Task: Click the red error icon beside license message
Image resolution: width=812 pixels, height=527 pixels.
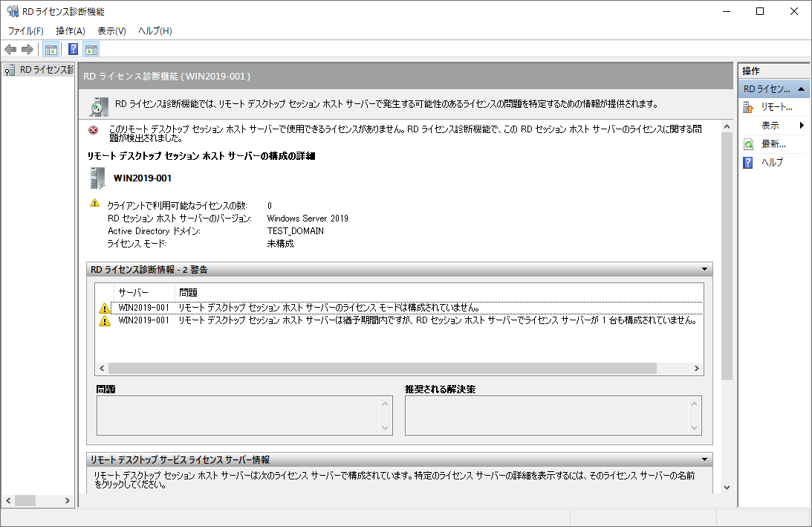Action: [x=93, y=130]
